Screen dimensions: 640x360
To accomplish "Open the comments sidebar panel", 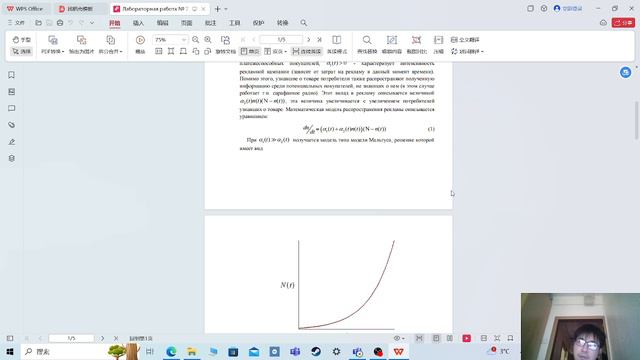I will coord(11,108).
